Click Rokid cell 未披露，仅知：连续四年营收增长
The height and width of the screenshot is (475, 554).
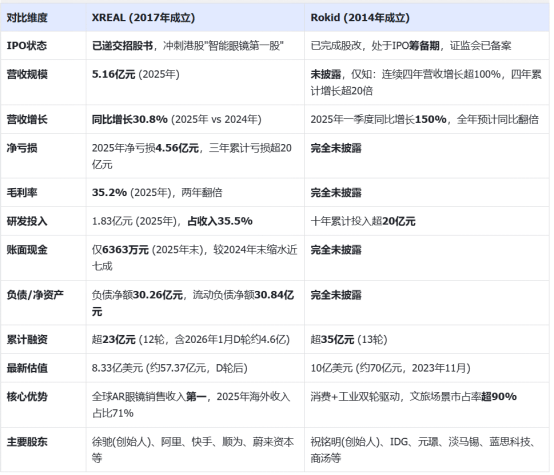pyautogui.click(x=426, y=82)
